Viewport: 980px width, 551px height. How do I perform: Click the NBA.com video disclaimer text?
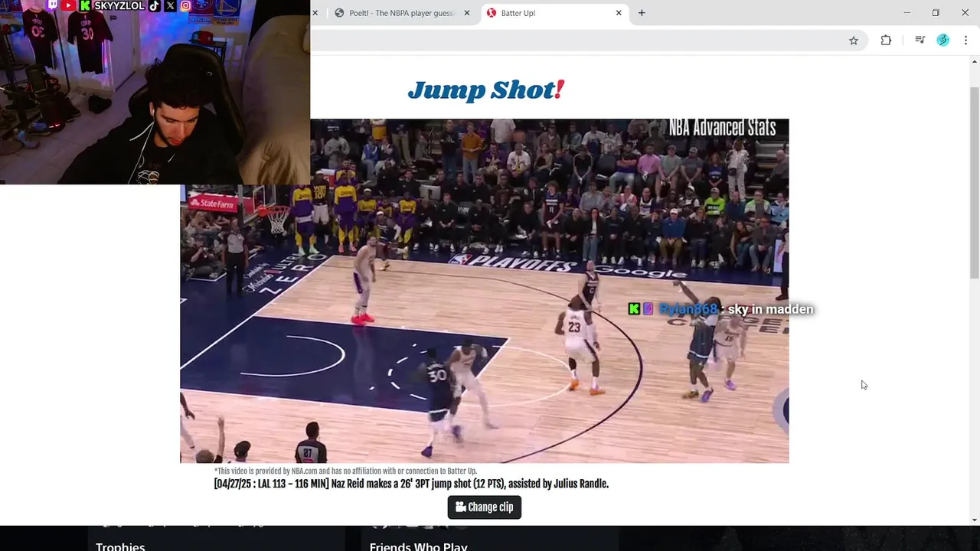345,471
